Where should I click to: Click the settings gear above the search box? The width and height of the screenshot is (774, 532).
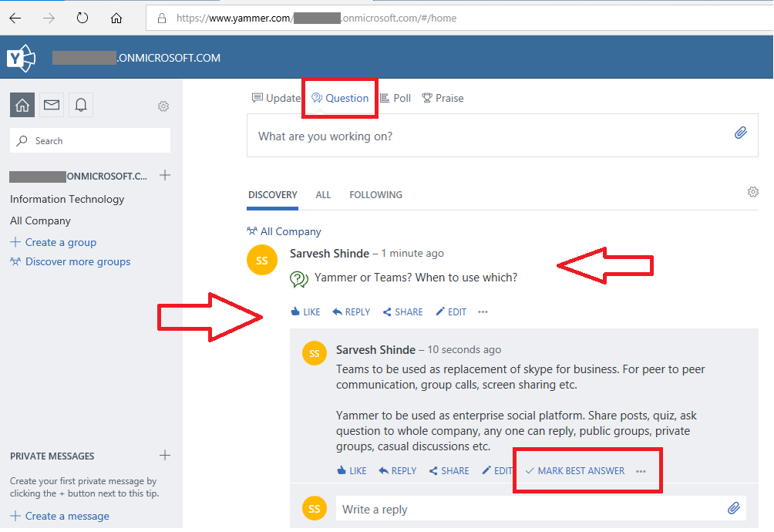(x=163, y=106)
